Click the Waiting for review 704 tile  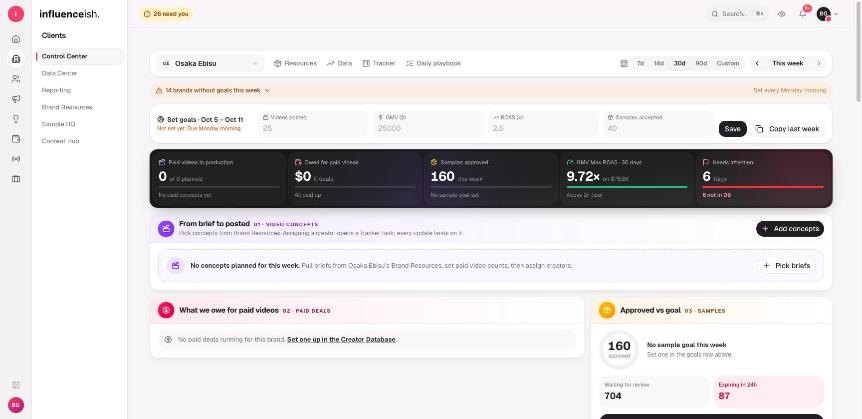[x=654, y=392]
